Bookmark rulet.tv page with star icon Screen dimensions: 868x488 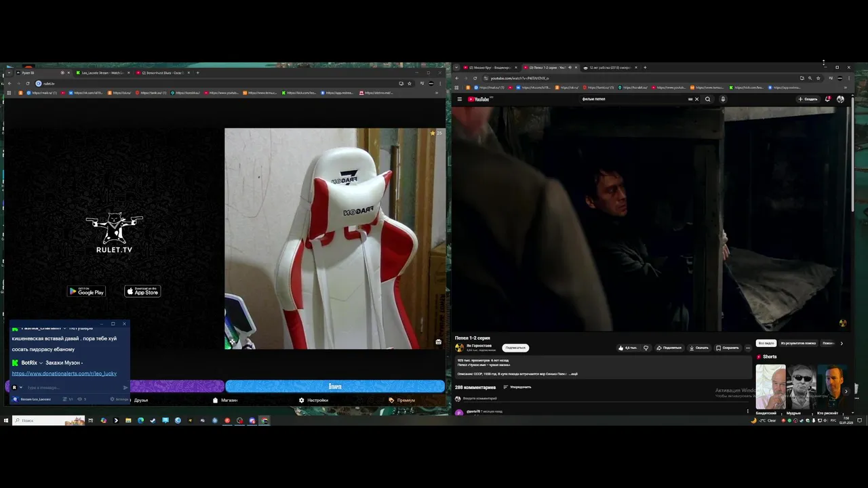[410, 83]
